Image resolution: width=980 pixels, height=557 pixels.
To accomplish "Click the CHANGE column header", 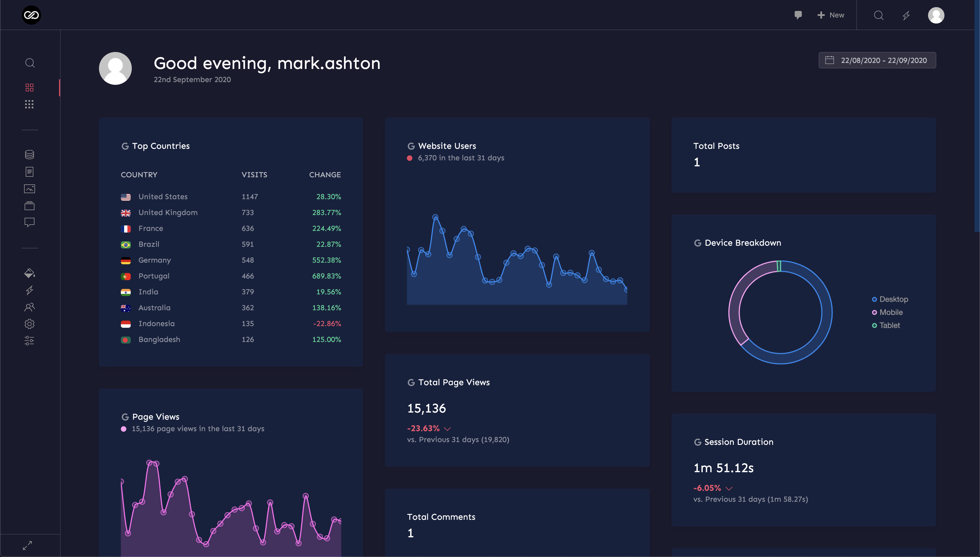I will [x=325, y=175].
